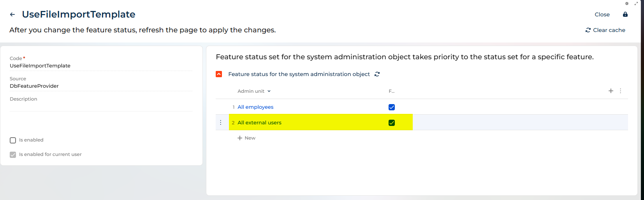This screenshot has width=644, height=200.
Task: Click the lock icon next to Close
Action: (625, 14)
